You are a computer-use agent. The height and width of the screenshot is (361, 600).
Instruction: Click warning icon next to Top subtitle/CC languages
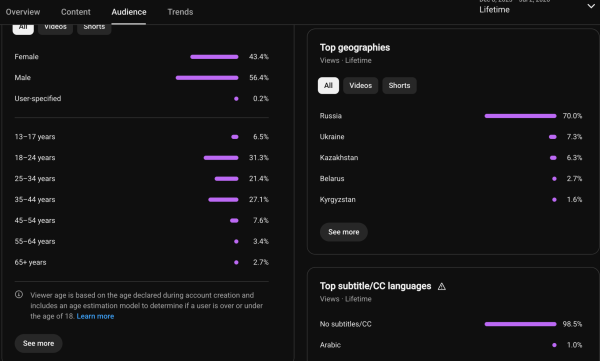pyautogui.click(x=442, y=286)
